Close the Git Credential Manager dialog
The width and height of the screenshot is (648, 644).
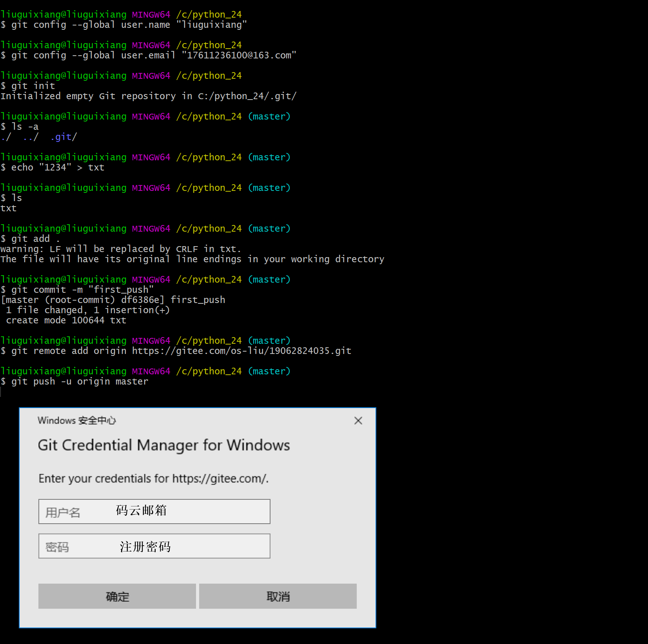coord(358,421)
